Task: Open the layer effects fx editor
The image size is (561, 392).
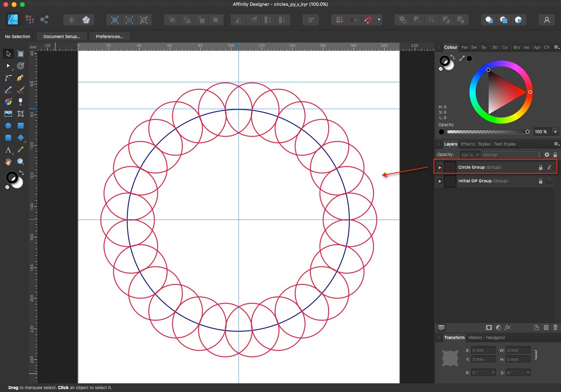Action: (507, 327)
